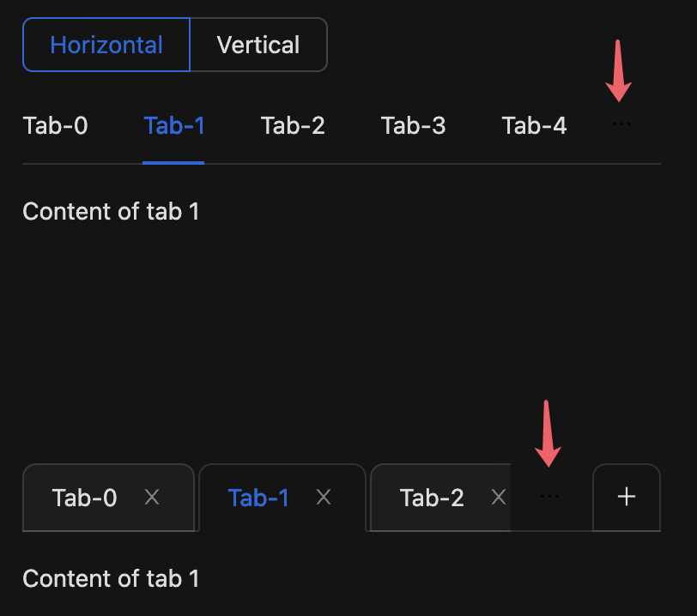The width and height of the screenshot is (697, 616).
Task: Open Tab-0 in the top line tabs
Action: point(55,126)
